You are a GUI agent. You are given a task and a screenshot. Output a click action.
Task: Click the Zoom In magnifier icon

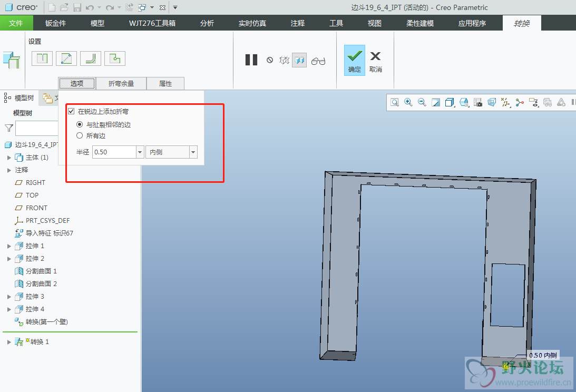click(408, 102)
